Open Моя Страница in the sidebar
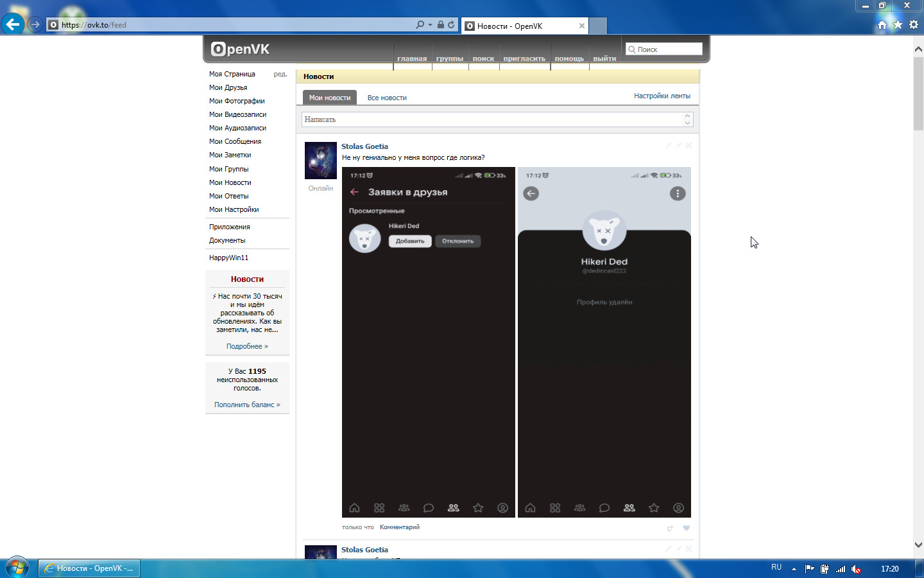The width and height of the screenshot is (924, 578). click(x=232, y=74)
